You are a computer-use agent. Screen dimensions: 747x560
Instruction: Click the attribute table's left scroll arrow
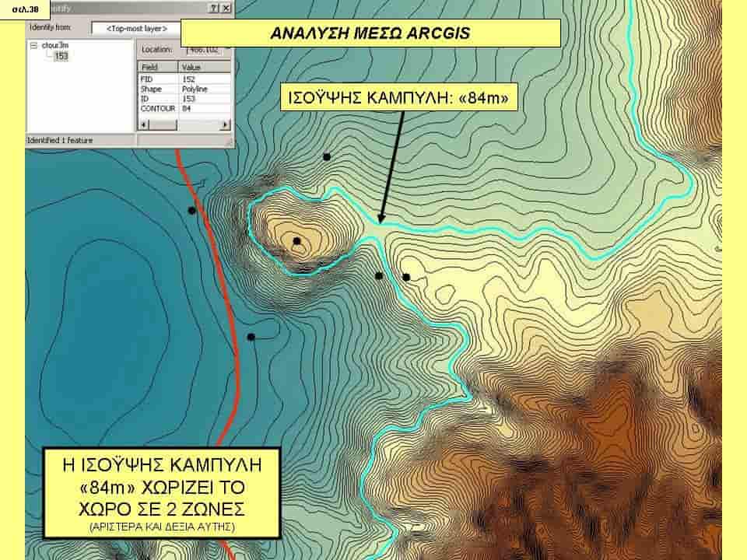pos(143,124)
